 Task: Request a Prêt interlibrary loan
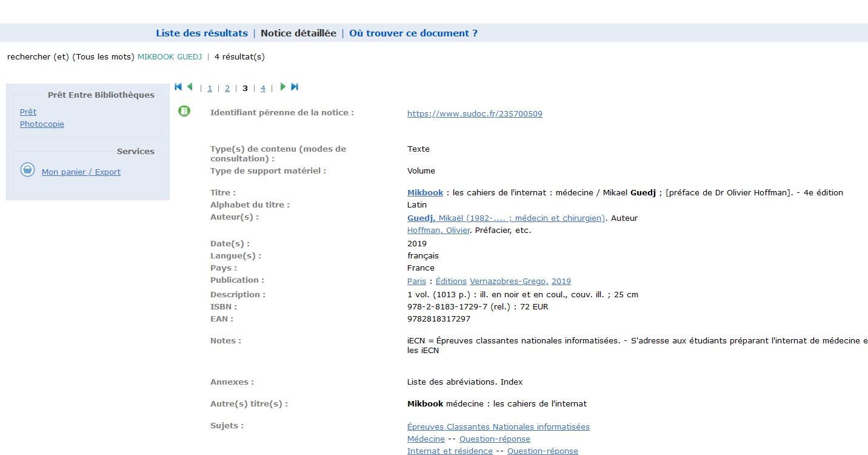28,112
